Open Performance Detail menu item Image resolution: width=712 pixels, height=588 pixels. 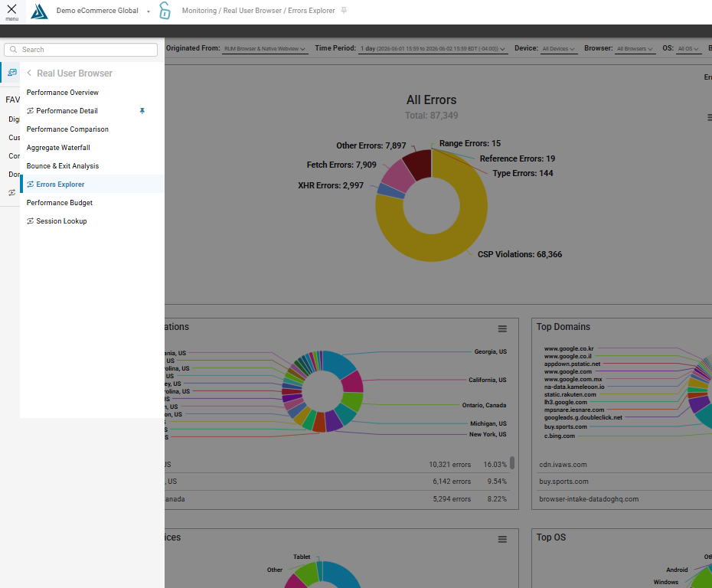(x=92, y=111)
